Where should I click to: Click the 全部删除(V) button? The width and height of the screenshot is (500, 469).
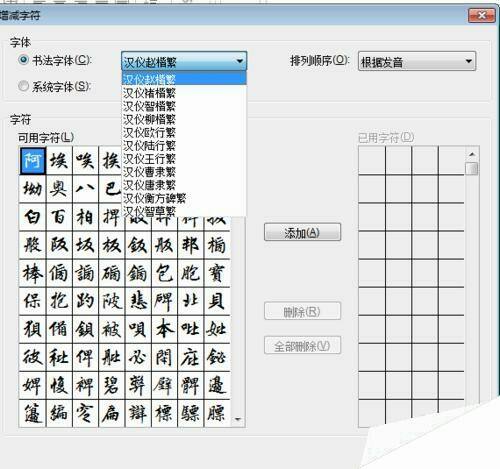(x=302, y=346)
